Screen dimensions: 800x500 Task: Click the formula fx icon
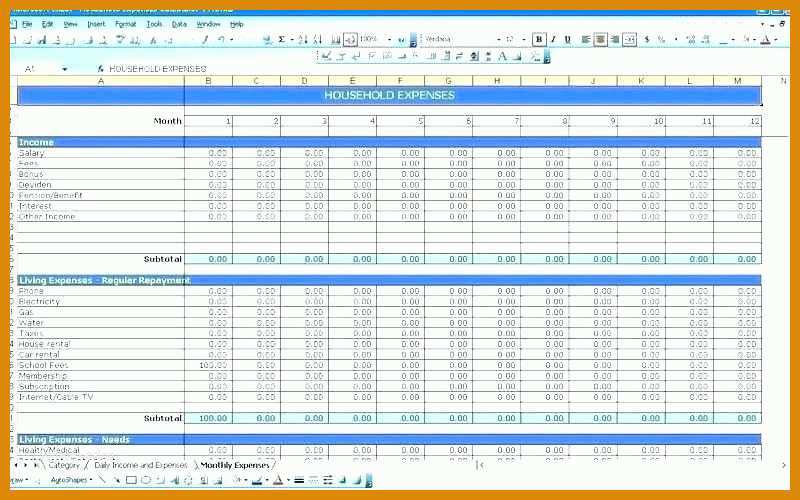[101, 69]
